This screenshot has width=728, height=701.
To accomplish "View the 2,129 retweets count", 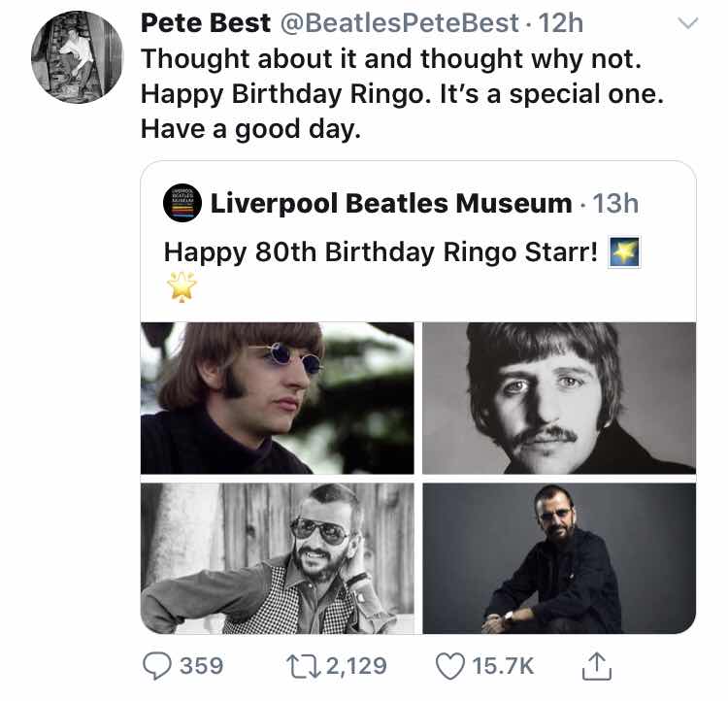I will (x=355, y=665).
